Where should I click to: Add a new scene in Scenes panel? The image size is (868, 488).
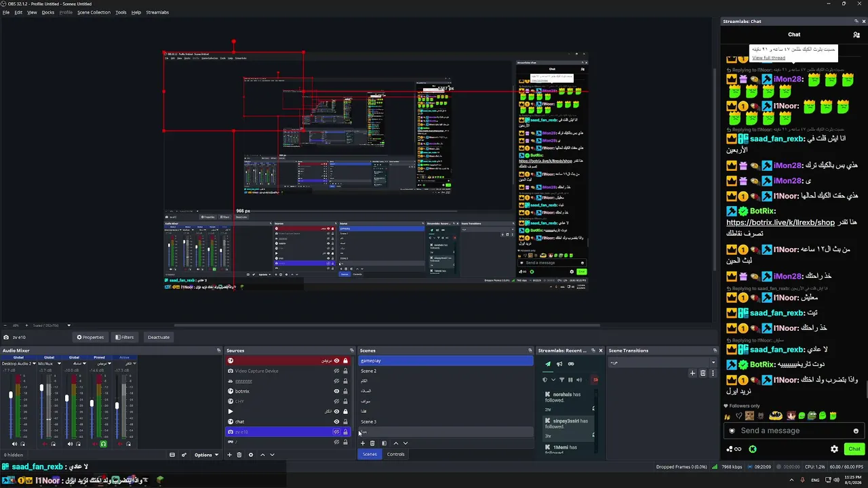click(x=362, y=443)
